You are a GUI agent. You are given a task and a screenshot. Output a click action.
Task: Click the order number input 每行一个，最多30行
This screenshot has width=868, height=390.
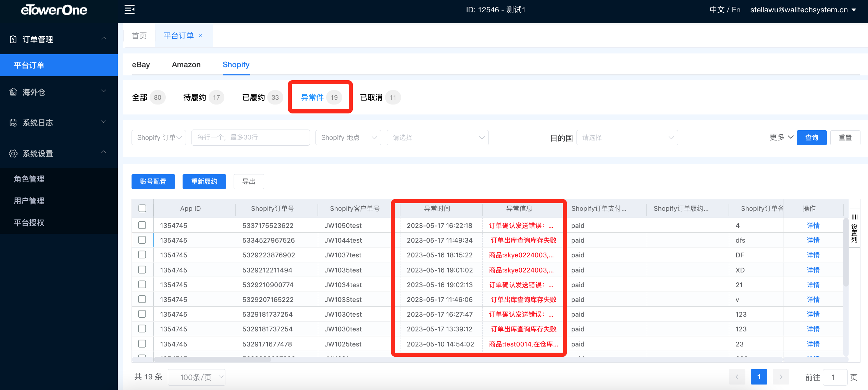tap(251, 137)
